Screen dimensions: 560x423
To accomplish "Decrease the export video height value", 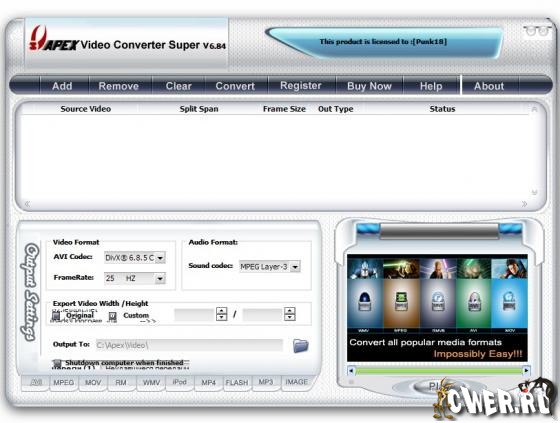I will tap(290, 317).
